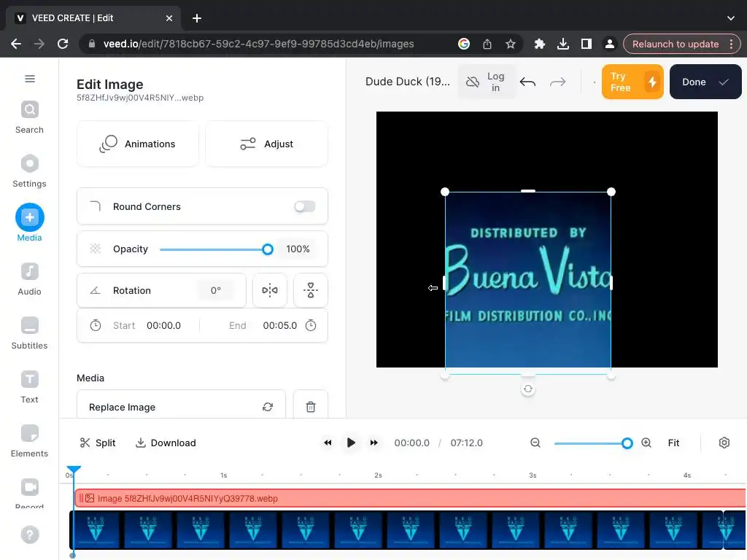
Task: Open the Settings panel in sidebar
Action: click(29, 171)
